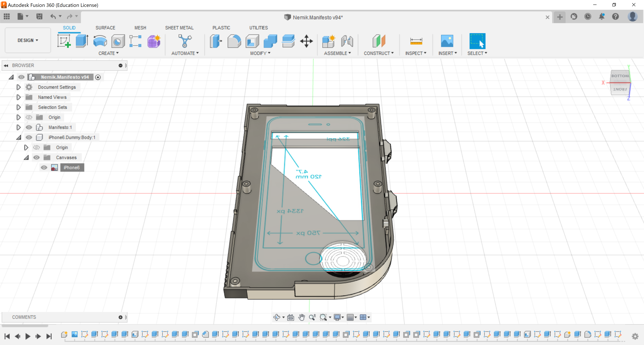This screenshot has width=644, height=345.
Task: Click the Joint tool icon
Action: [347, 41]
